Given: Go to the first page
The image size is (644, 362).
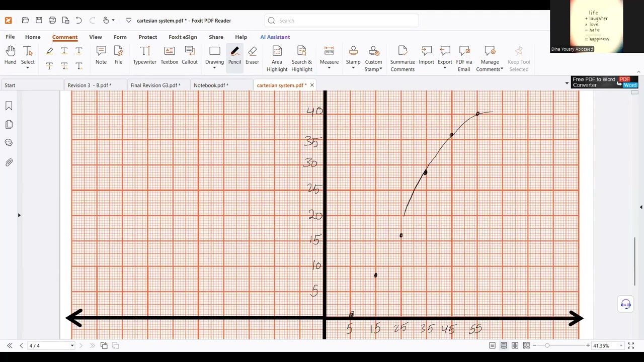Looking at the screenshot, I should click(x=10, y=345).
